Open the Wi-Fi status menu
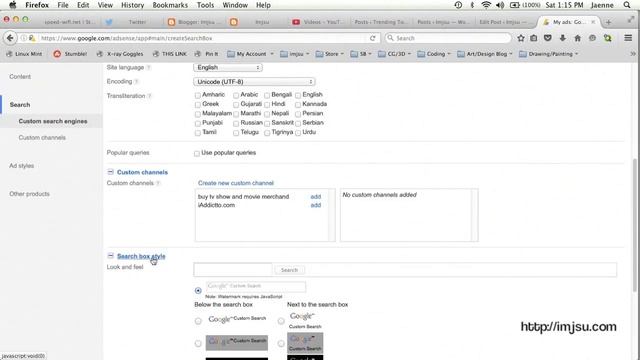Screen dimensions: 640x360 [486, 5]
